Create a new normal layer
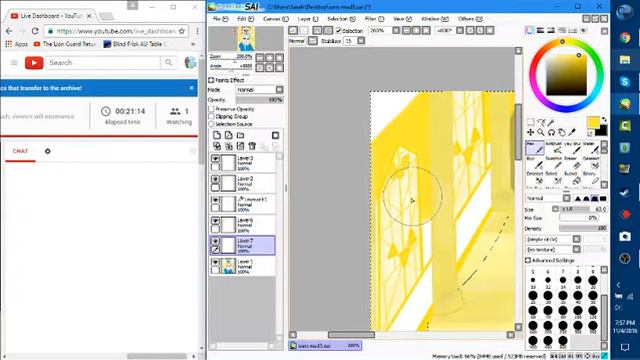640x360 pixels. point(217,136)
